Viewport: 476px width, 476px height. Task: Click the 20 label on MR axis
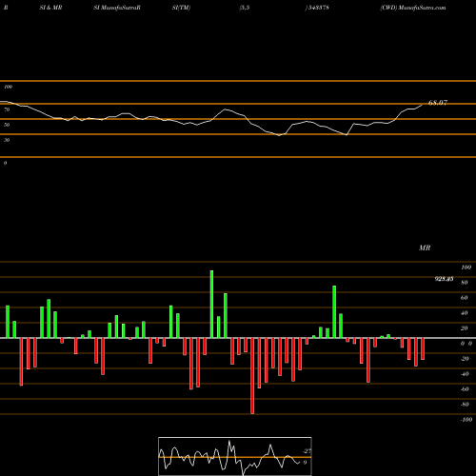[465, 328]
